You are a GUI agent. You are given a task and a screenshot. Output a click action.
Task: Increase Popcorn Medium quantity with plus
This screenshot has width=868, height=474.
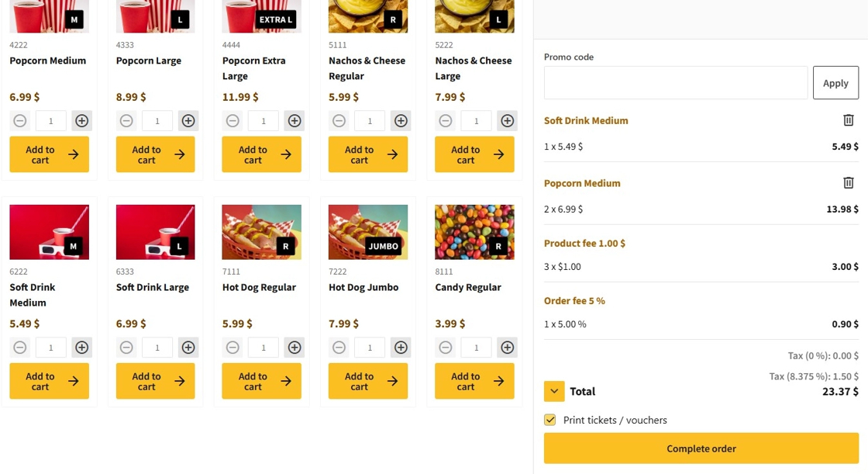click(81, 121)
